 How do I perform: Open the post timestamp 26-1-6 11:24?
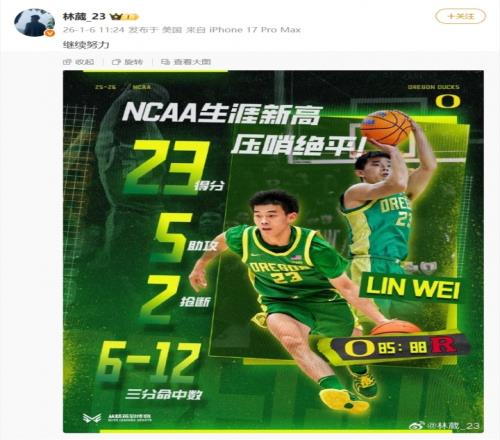coord(94,30)
